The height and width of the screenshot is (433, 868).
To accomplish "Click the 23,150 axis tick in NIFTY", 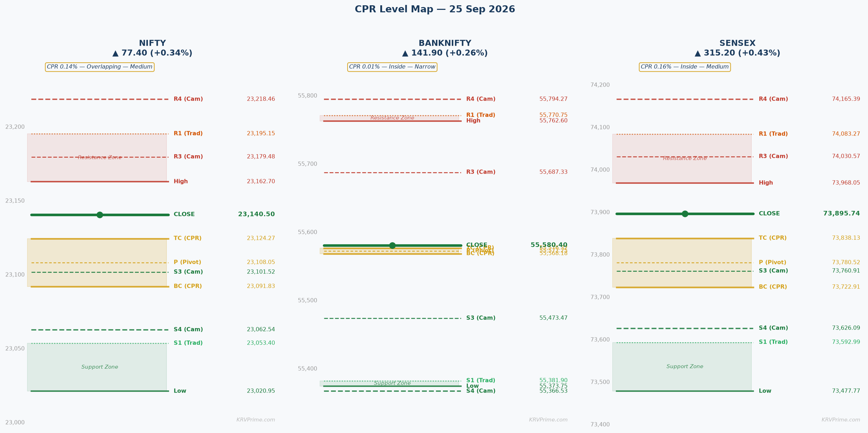I will (15, 201).
